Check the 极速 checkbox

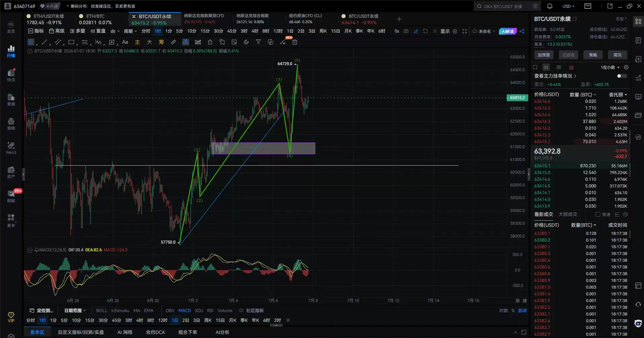coord(598,214)
